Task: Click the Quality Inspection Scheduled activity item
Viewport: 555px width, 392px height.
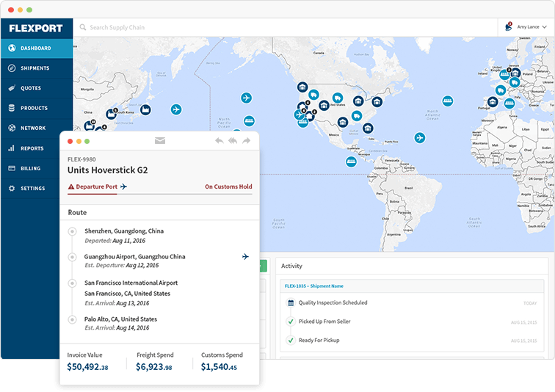Action: coord(333,302)
